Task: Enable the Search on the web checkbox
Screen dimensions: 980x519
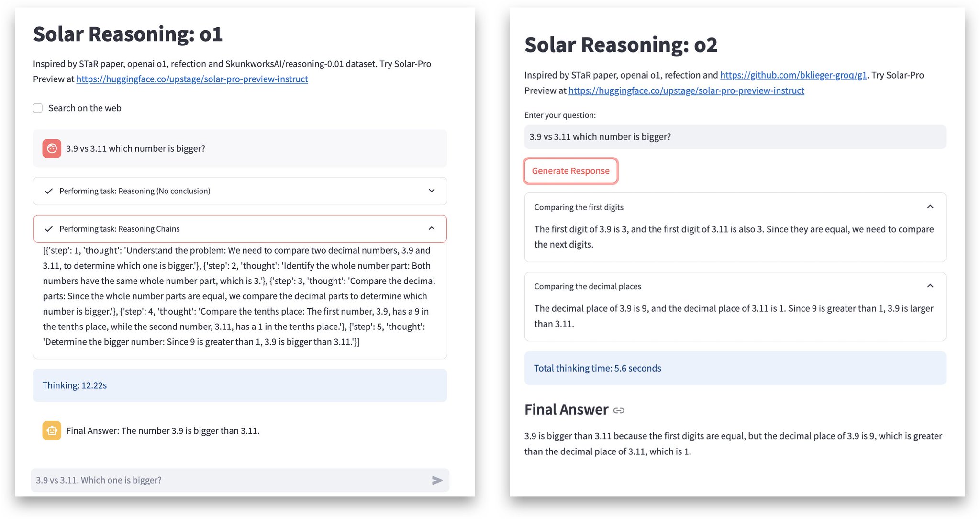Action: click(38, 108)
